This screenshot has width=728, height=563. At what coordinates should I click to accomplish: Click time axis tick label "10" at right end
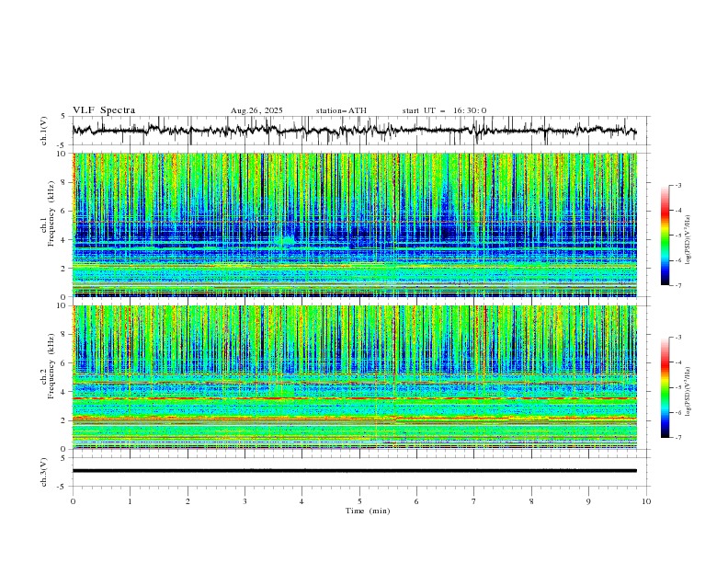point(646,501)
